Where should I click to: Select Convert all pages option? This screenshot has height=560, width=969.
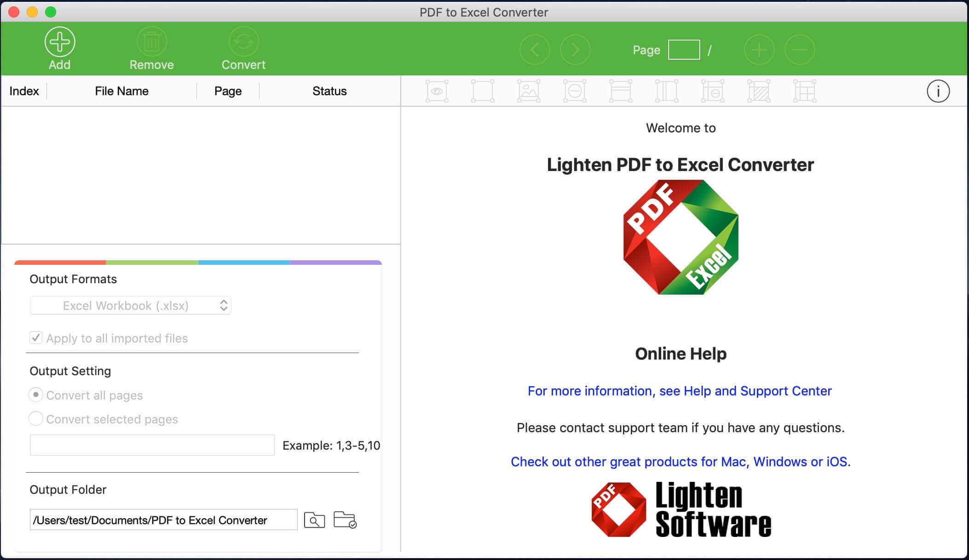tap(36, 395)
